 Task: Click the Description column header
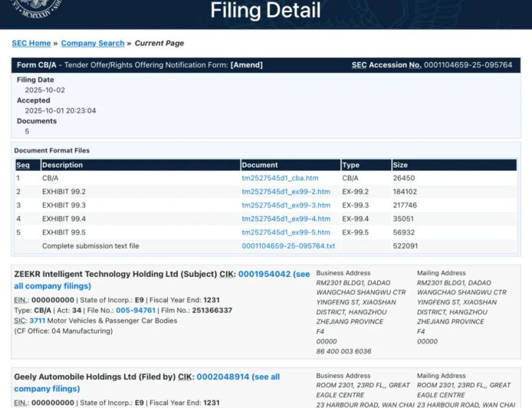click(62, 165)
